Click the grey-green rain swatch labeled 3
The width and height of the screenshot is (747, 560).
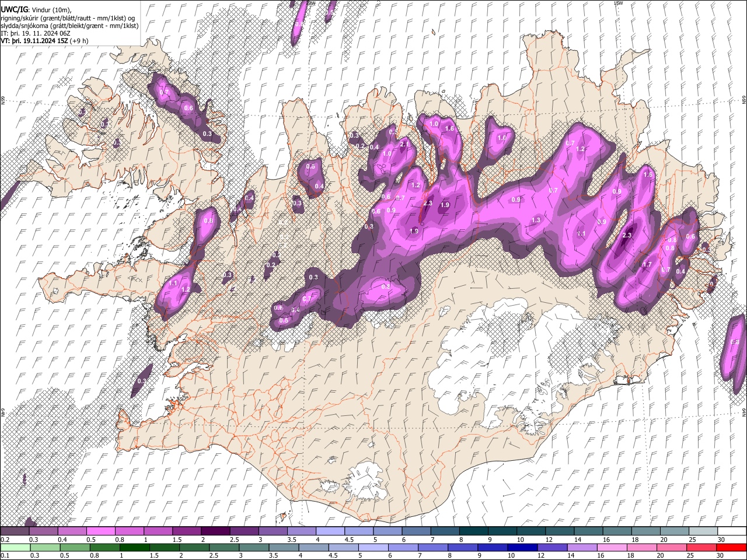253,547
